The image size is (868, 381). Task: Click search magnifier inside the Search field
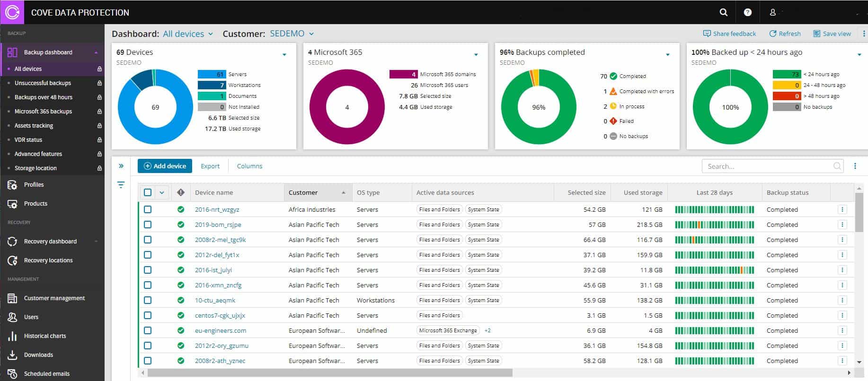point(837,166)
